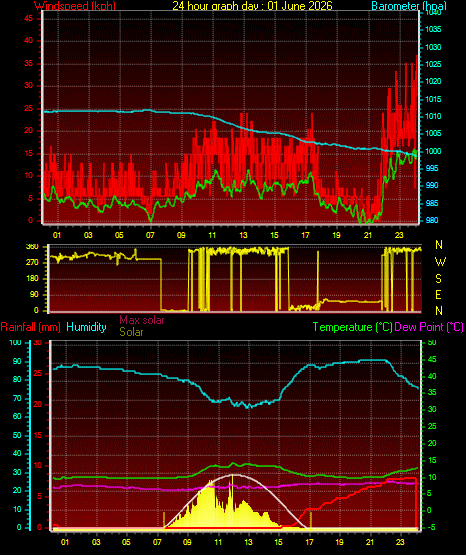
Task: Click the '980' barometer axis value
Action: tap(431, 220)
